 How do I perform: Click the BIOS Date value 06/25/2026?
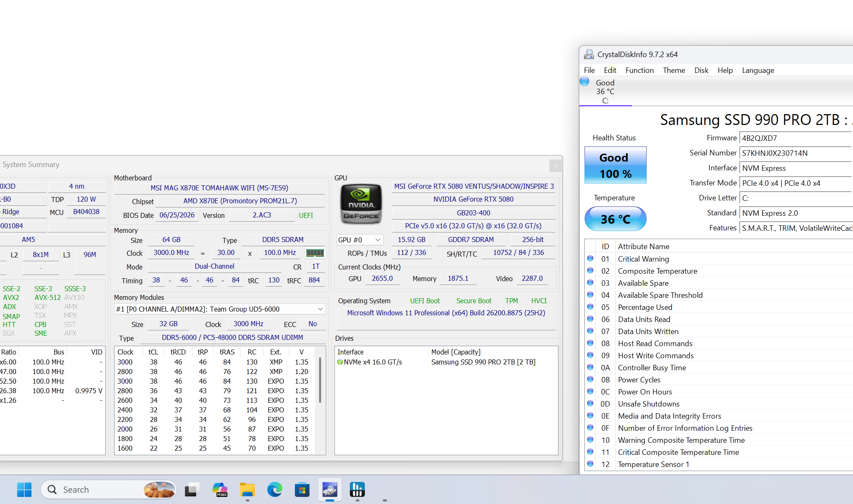(177, 215)
